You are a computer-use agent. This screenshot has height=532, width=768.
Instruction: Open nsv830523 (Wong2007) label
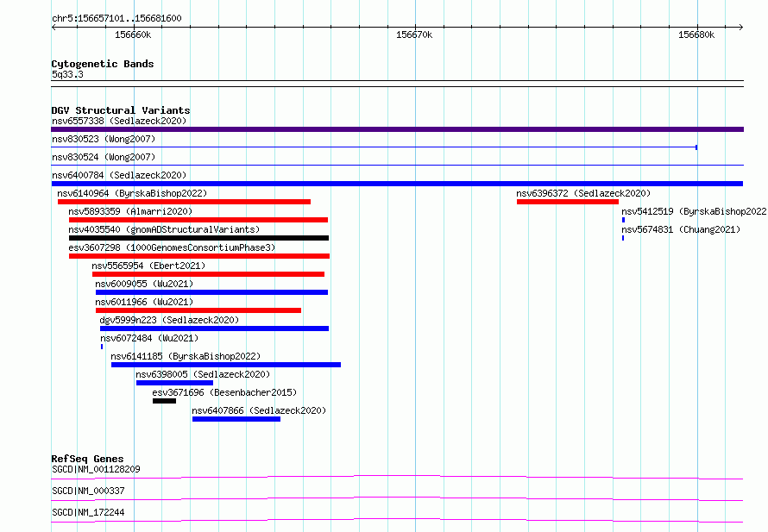click(x=104, y=139)
